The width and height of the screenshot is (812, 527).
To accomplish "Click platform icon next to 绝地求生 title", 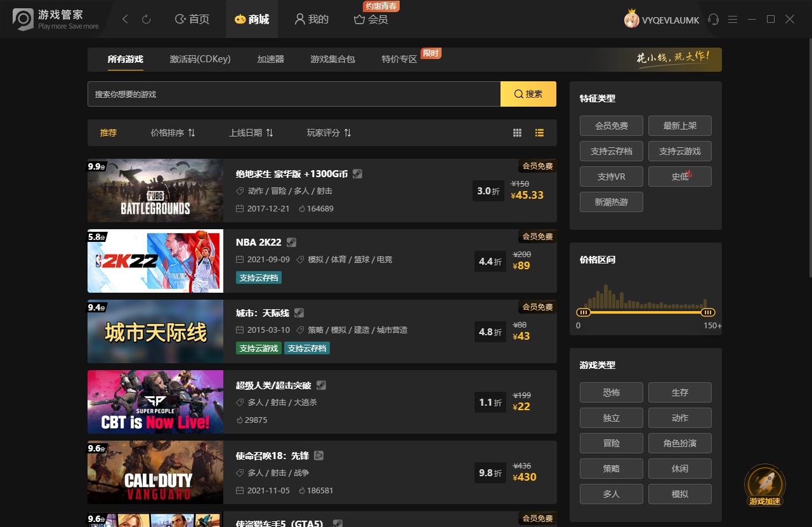I will pyautogui.click(x=358, y=174).
